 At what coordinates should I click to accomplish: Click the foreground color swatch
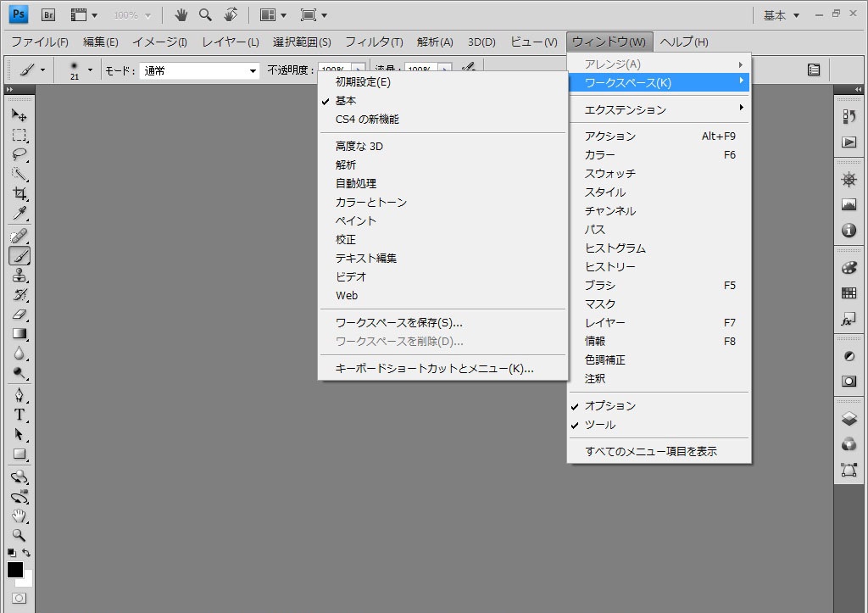(x=15, y=570)
